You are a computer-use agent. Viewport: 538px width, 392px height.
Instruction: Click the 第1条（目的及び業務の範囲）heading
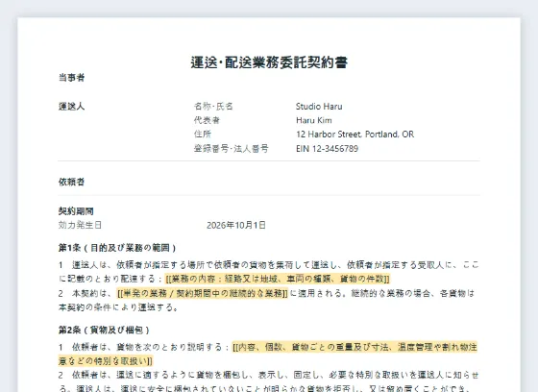pyautogui.click(x=117, y=248)
